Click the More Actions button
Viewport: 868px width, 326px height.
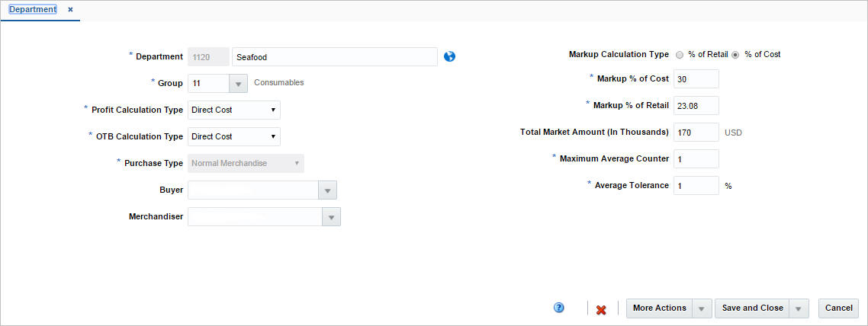pyautogui.click(x=659, y=308)
